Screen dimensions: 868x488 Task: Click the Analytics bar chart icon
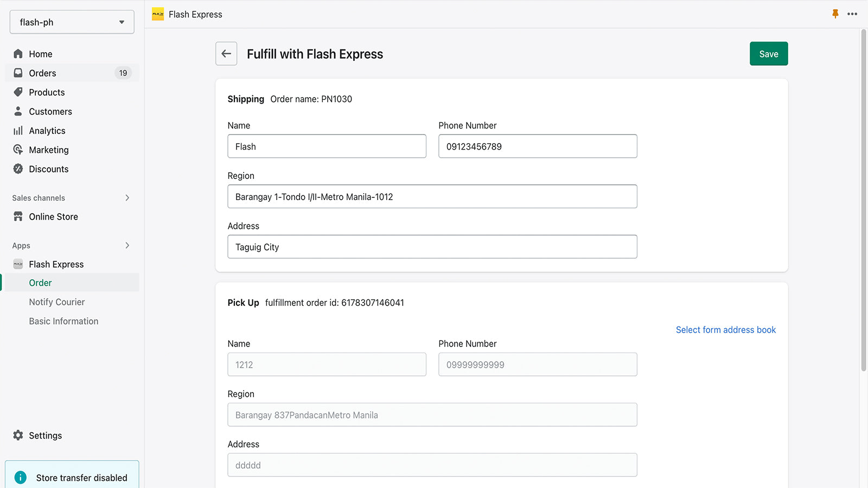pos(18,131)
